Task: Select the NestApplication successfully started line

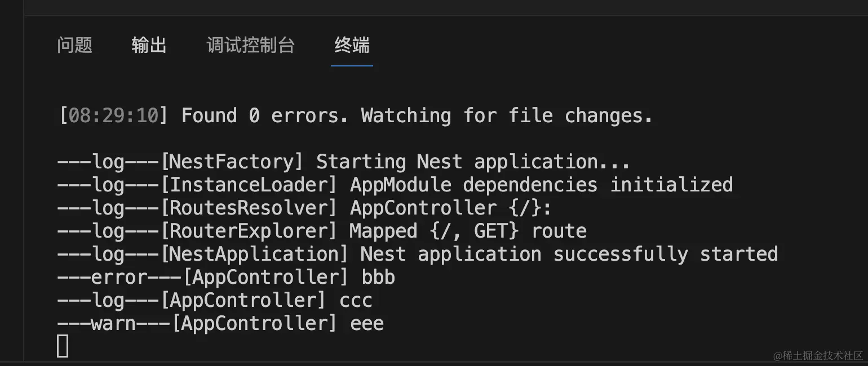Action: click(417, 255)
